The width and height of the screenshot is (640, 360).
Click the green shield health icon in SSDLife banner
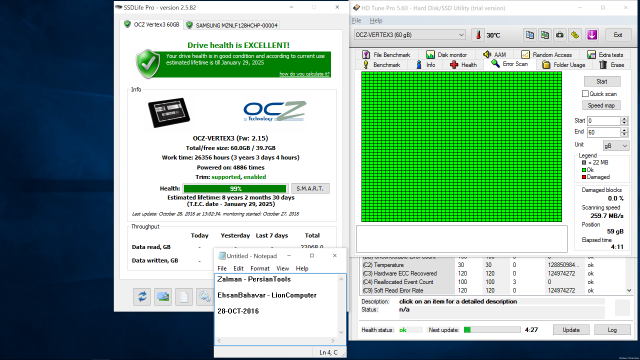[148, 64]
